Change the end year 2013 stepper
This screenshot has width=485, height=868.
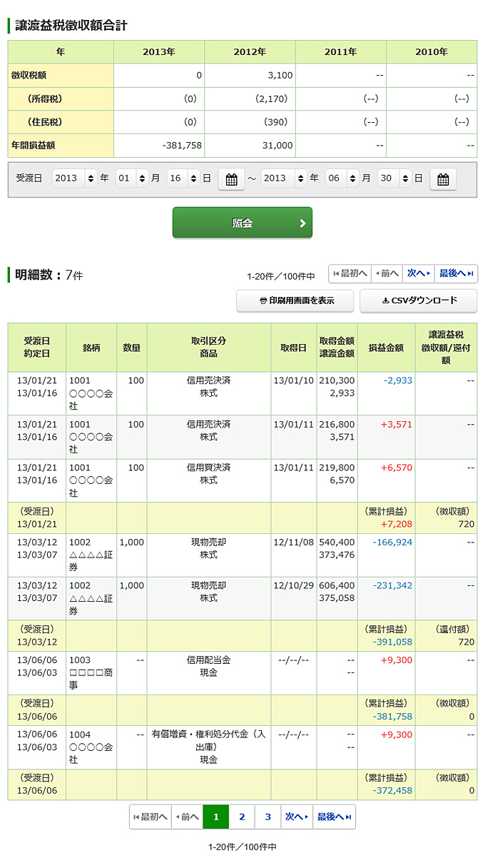pyautogui.click(x=285, y=178)
